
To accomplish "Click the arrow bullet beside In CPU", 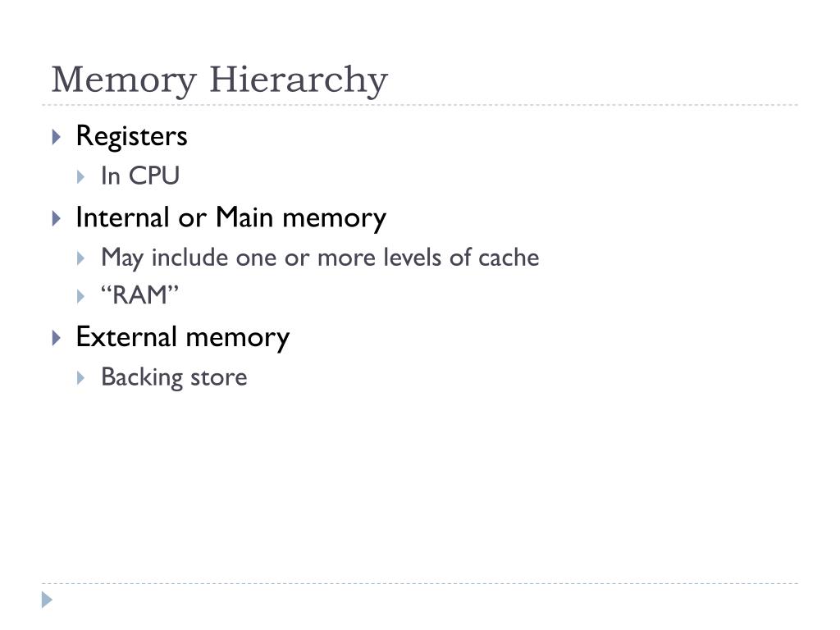I will (81, 177).
